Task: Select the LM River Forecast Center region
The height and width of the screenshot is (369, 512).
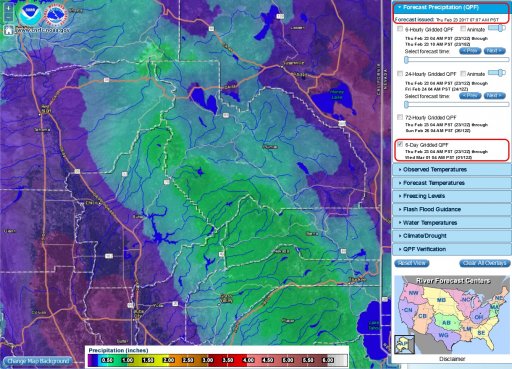Action: 467,329
